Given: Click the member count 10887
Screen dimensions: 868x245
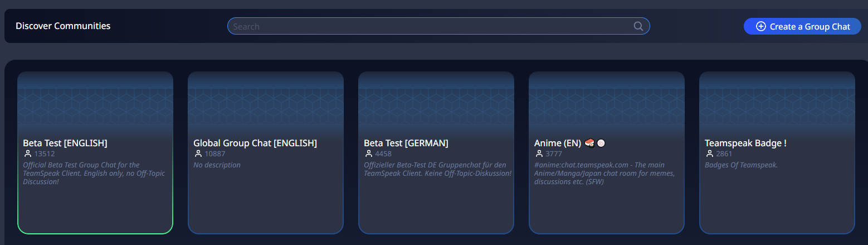Looking at the screenshot, I should 215,154.
